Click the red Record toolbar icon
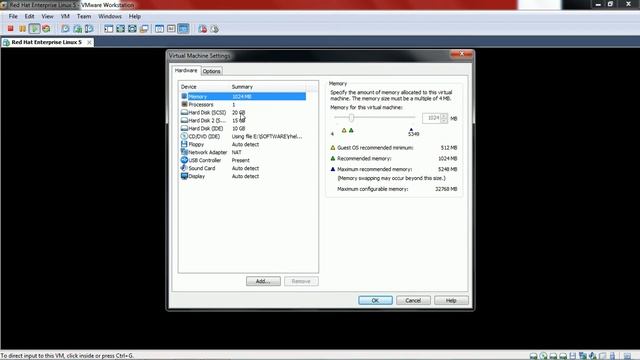 [202, 29]
